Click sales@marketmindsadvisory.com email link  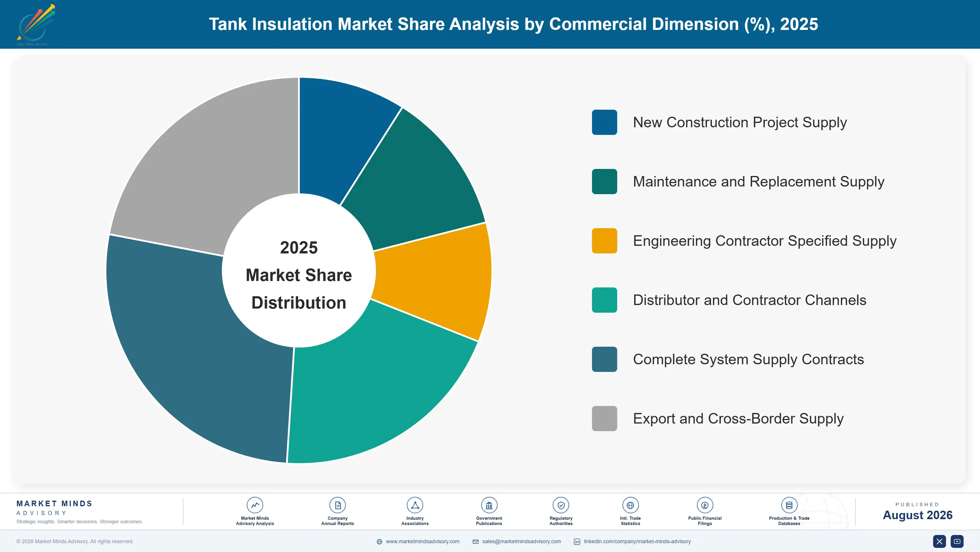[521, 541]
